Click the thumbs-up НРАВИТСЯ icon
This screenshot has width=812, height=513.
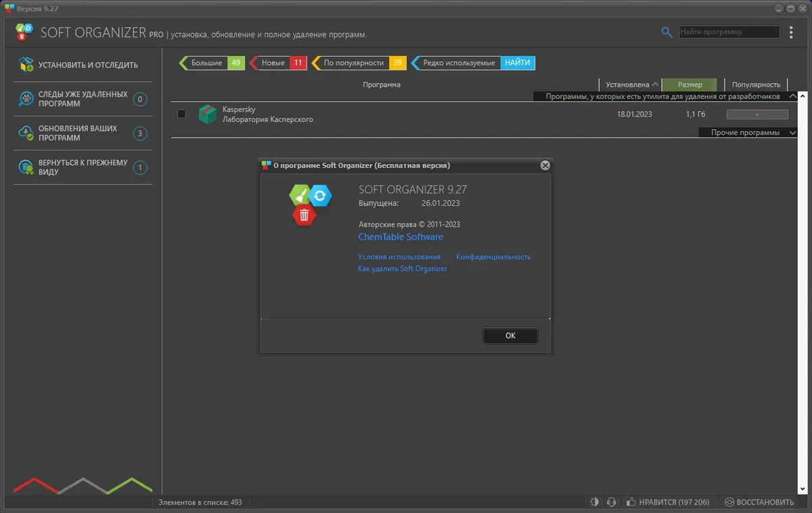(x=631, y=502)
